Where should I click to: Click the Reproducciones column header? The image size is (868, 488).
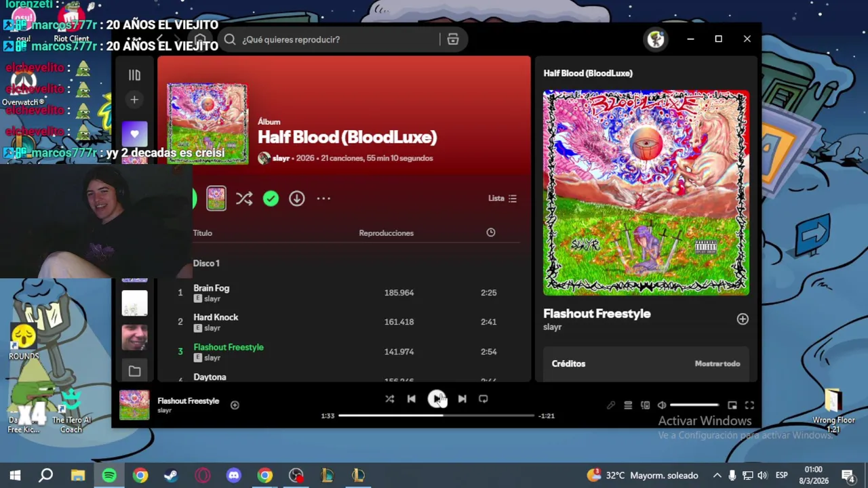click(x=386, y=232)
